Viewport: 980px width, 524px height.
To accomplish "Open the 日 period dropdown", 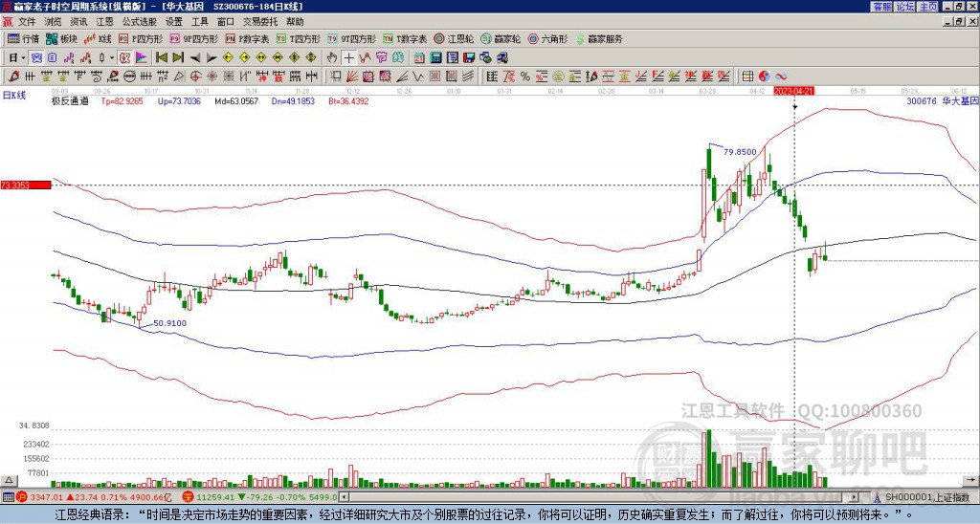I will [17, 58].
